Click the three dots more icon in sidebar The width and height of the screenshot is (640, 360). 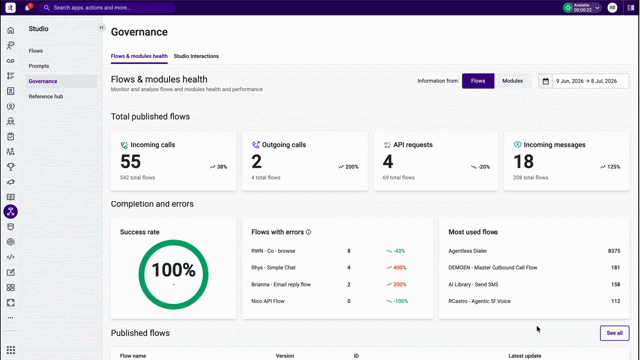pos(11,318)
